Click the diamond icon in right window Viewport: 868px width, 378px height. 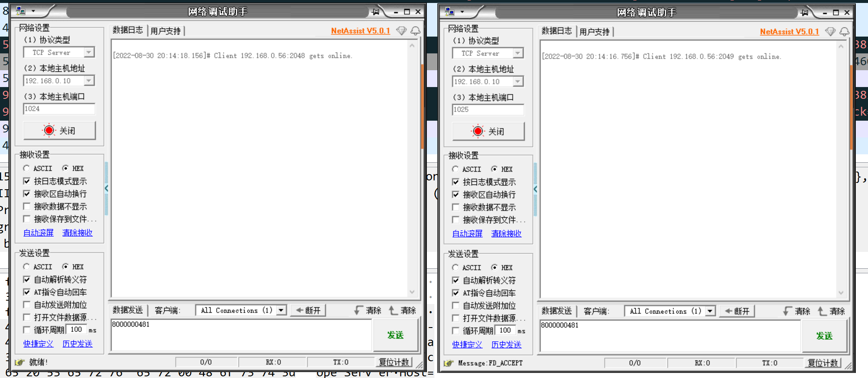pos(830,32)
